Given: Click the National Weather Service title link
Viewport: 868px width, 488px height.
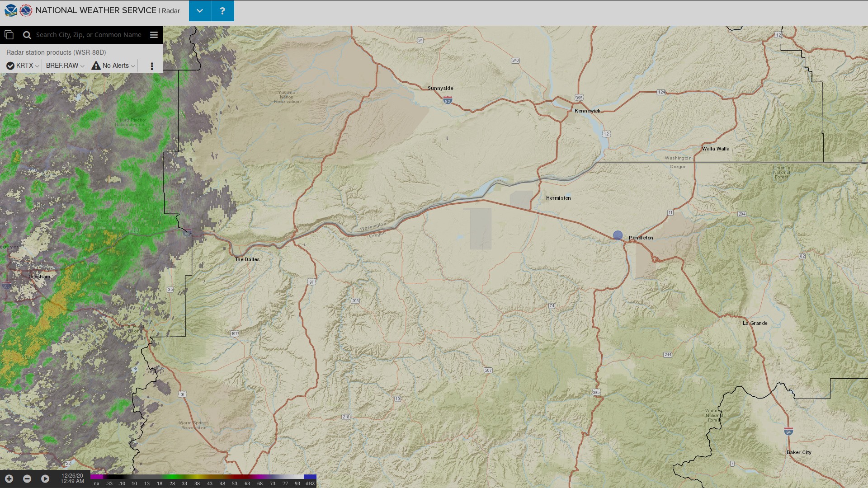Looking at the screenshot, I should click(x=96, y=10).
